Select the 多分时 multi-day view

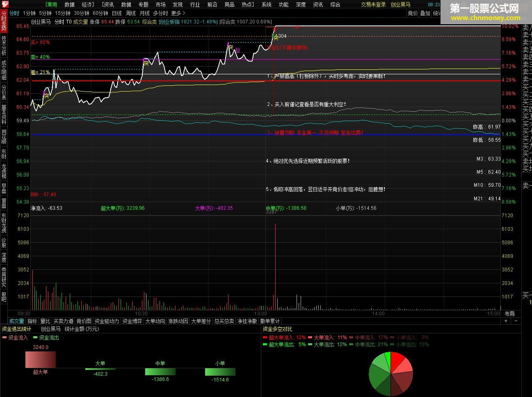(x=160, y=13)
